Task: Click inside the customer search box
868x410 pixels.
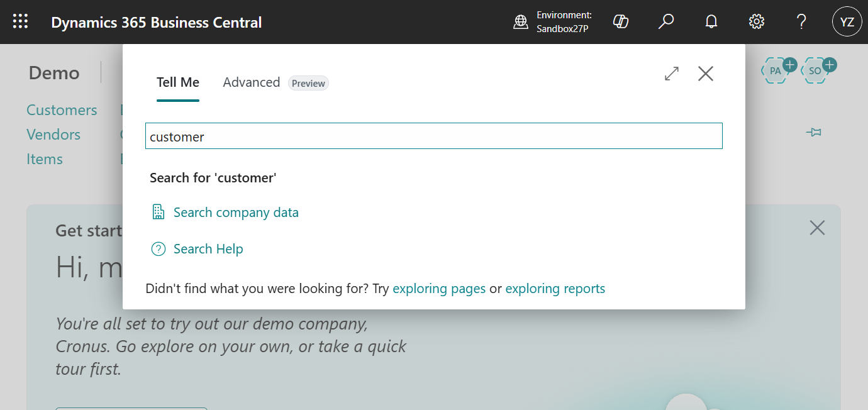Action: pyautogui.click(x=433, y=136)
